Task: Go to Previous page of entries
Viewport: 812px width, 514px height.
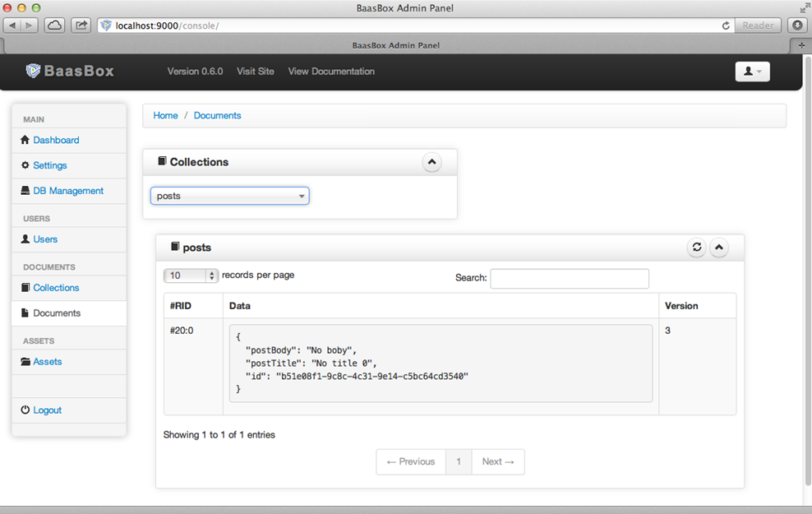Action: coord(411,461)
